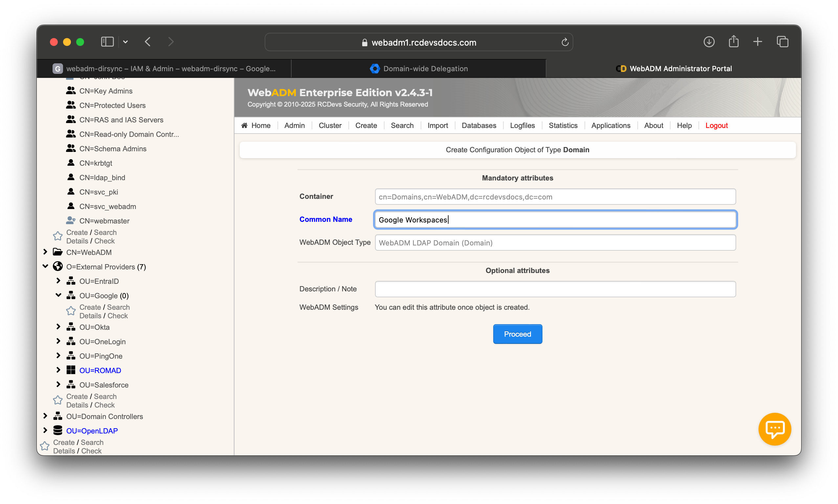
Task: Expand the CN=WebADM tree node
Action: click(45, 252)
